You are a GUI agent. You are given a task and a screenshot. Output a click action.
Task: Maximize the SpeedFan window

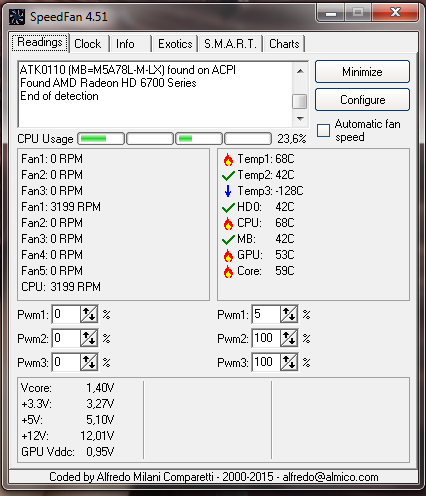tap(358, 13)
